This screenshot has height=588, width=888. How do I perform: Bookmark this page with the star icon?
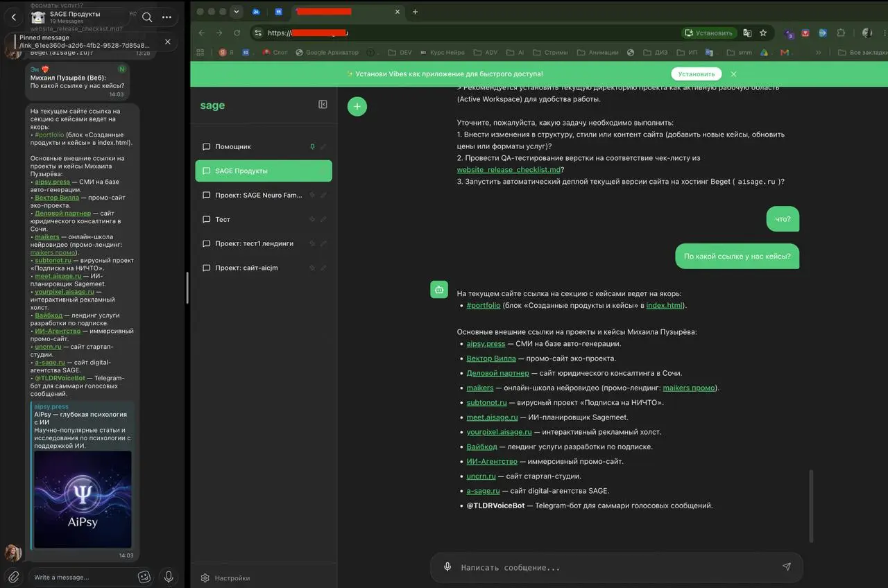[763, 33]
